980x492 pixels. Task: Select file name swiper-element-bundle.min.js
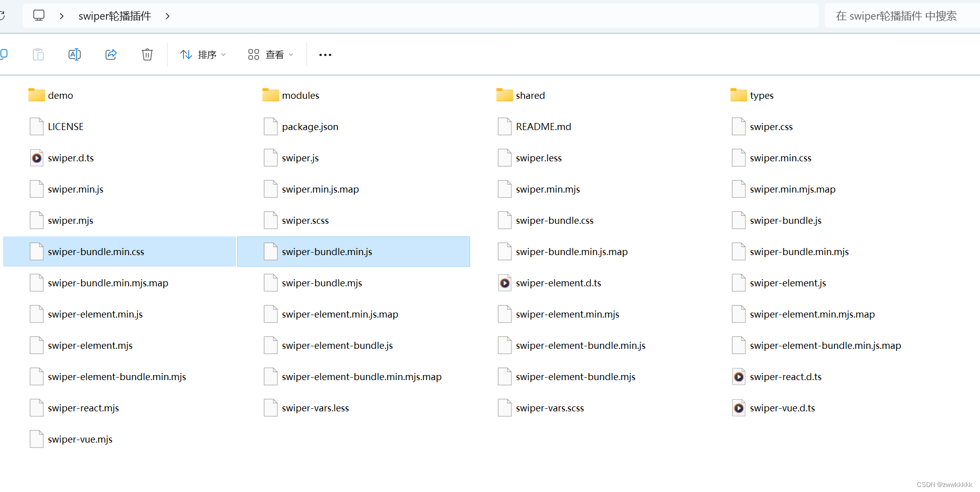click(581, 345)
